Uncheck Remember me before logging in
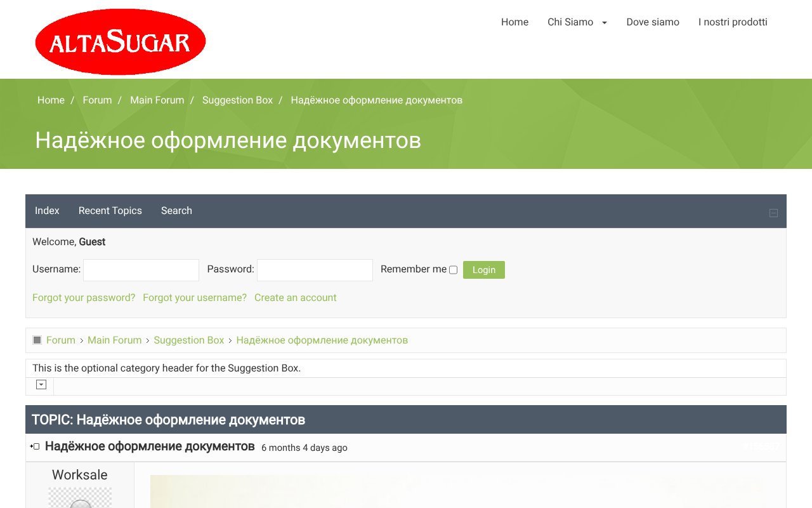Viewport: 812px width, 508px height. point(453,270)
